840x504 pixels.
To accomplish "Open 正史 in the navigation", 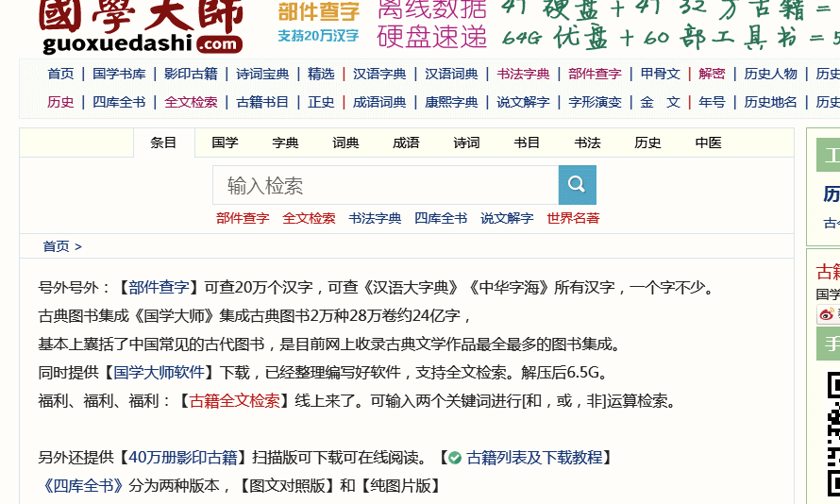I will 321,102.
